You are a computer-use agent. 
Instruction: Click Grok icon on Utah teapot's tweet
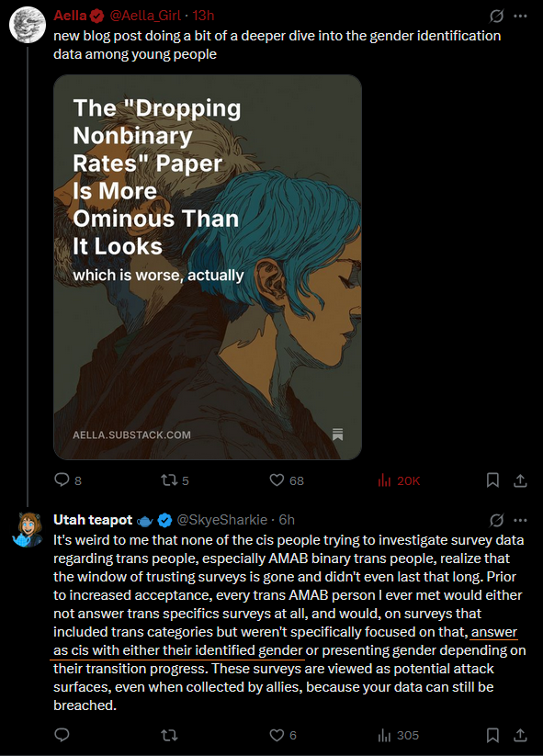coord(496,520)
